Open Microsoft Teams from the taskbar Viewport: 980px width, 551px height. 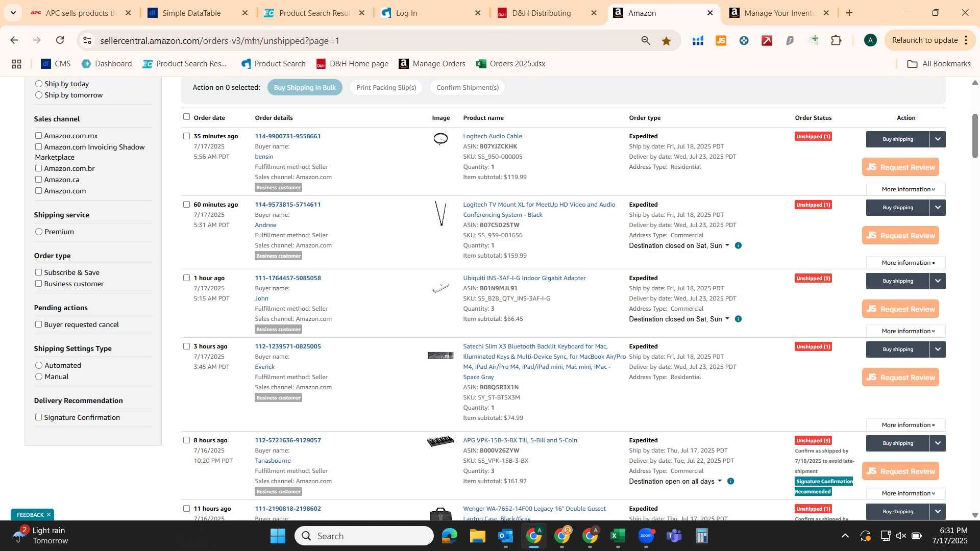[x=674, y=536]
